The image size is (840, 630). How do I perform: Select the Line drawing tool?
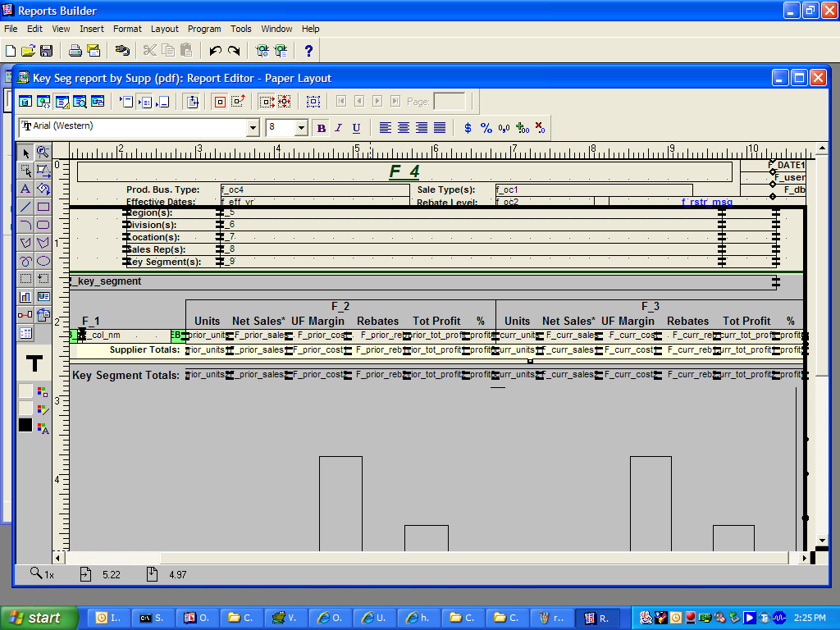pyautogui.click(x=25, y=207)
